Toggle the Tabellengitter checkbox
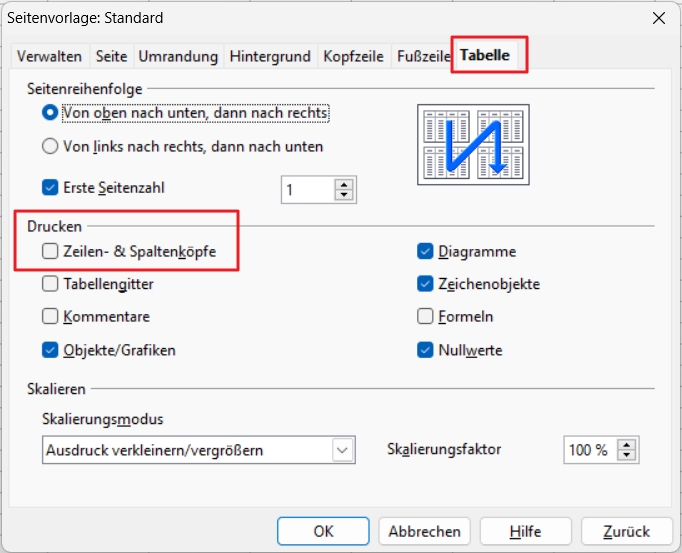 [51, 284]
